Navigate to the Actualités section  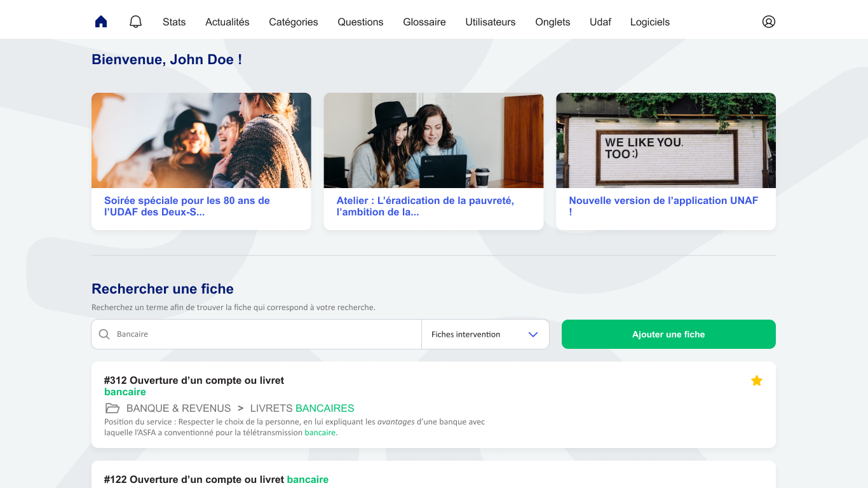pos(227,22)
